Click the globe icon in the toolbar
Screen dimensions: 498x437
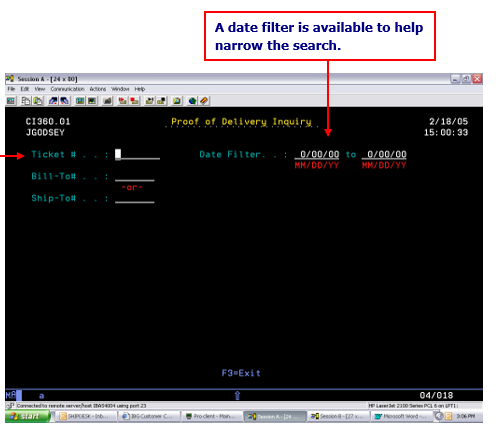click(x=192, y=100)
